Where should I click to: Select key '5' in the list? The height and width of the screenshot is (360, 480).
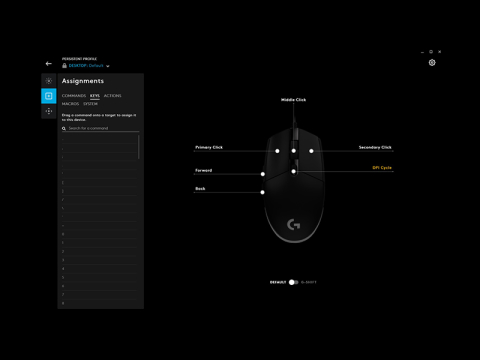99,278
